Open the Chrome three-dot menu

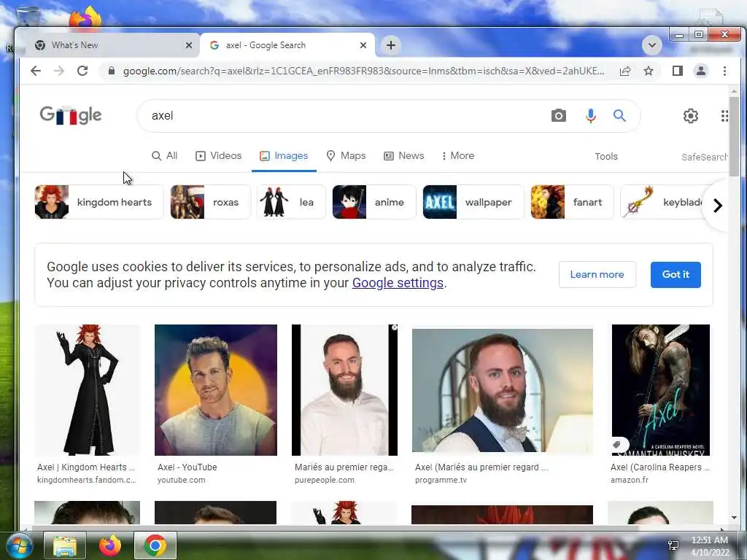point(724,71)
